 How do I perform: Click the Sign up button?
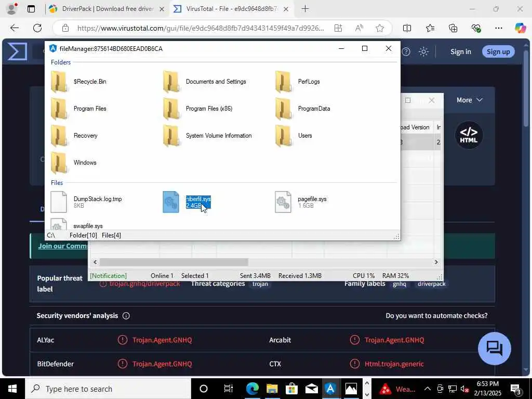498,51
